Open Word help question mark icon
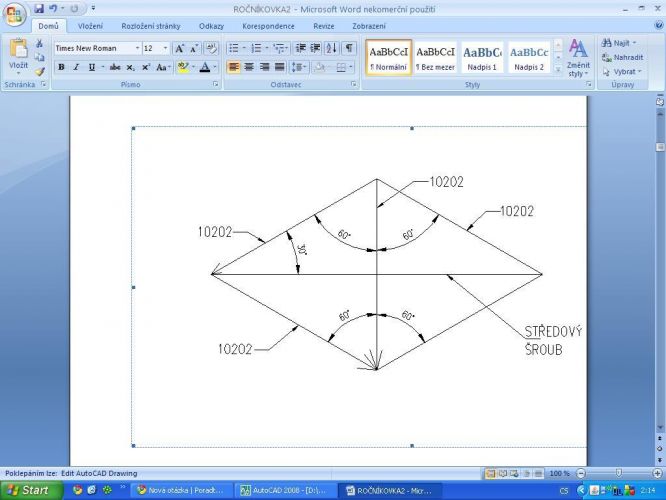 [x=659, y=25]
